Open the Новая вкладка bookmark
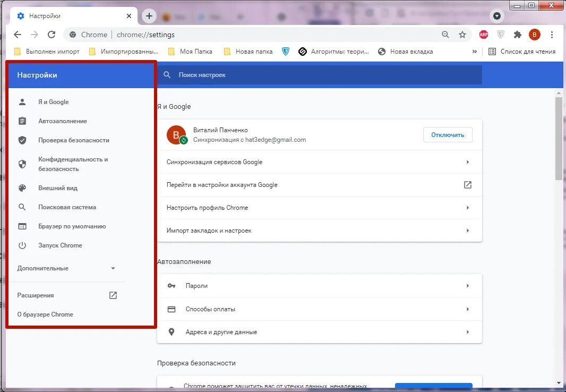The width and height of the screenshot is (566, 392). click(405, 52)
